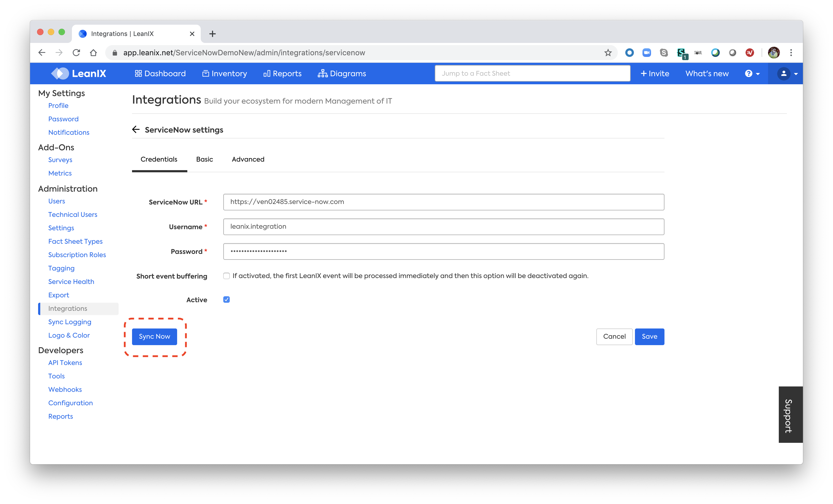Open Developers Tools link
This screenshot has width=833, height=504.
(56, 376)
